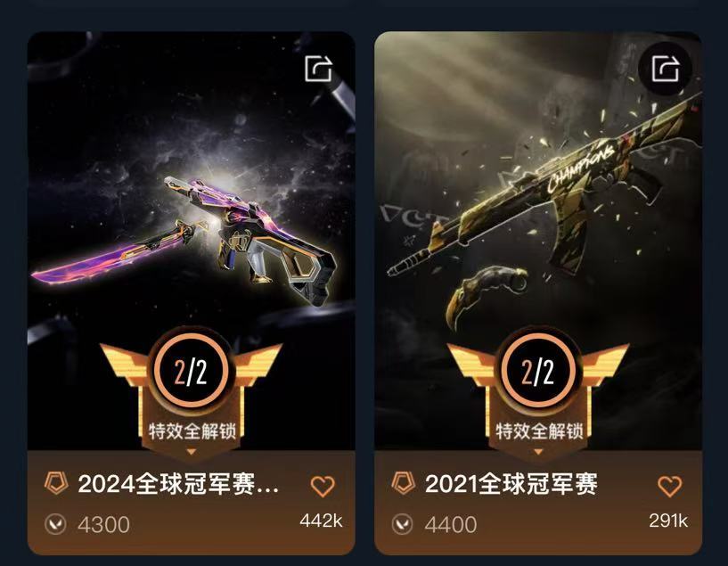Open the 2/2 badge on 2021 card
Viewport: 728px width, 566px height.
pyautogui.click(x=537, y=372)
